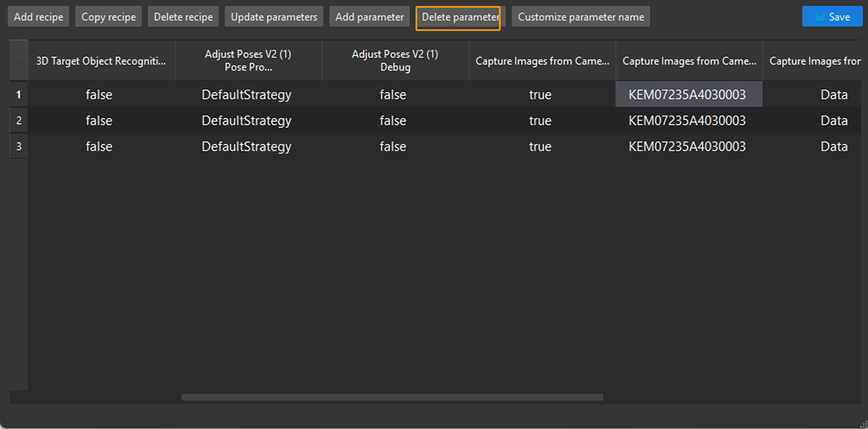Click the Save button with floppy disk icon
The image size is (868, 429).
coord(832,16)
